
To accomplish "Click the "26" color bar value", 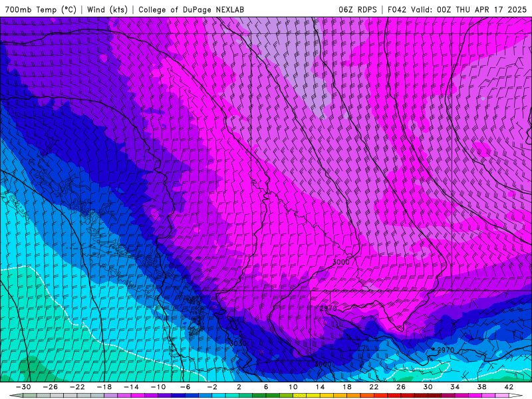I will click(x=401, y=387).
